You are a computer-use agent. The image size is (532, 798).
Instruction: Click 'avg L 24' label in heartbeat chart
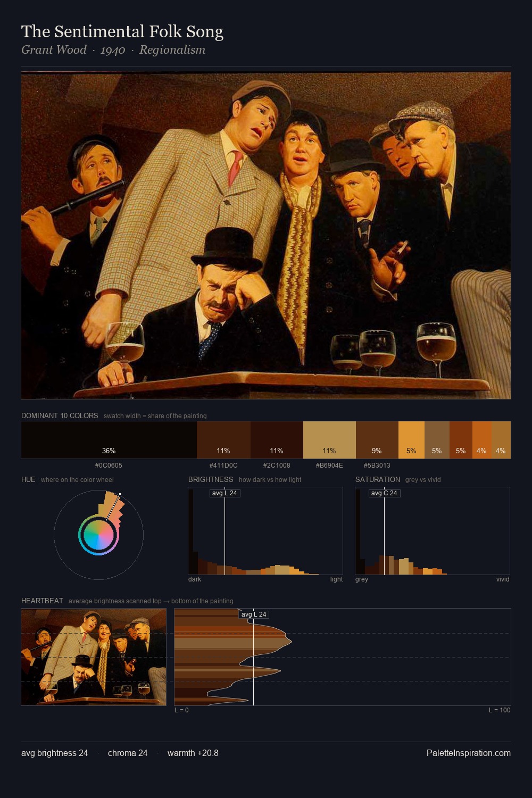(254, 614)
